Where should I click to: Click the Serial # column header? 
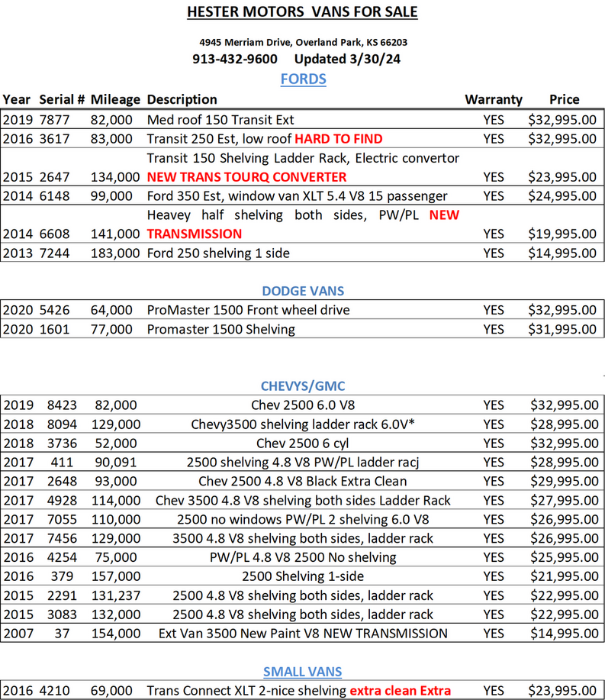62,99
